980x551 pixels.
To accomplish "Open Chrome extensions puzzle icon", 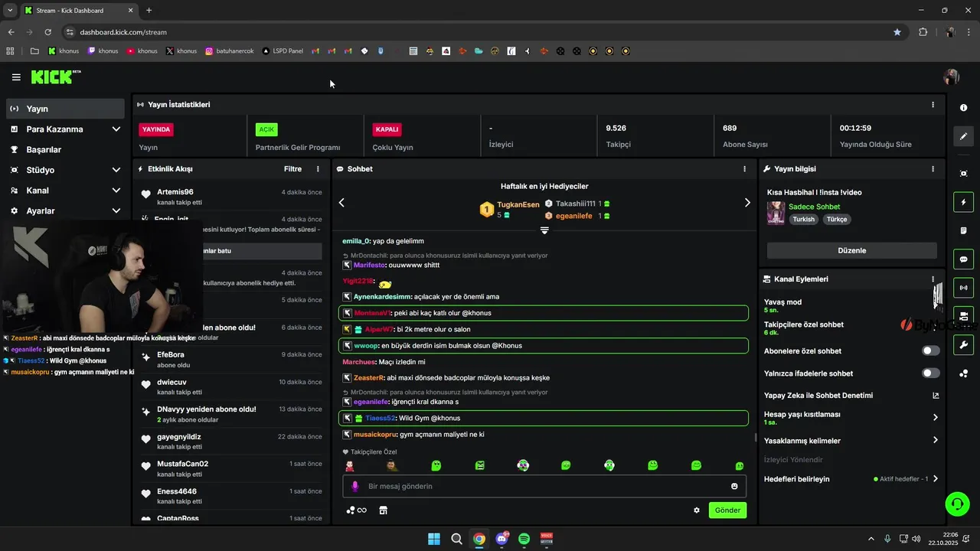I will [x=923, y=32].
